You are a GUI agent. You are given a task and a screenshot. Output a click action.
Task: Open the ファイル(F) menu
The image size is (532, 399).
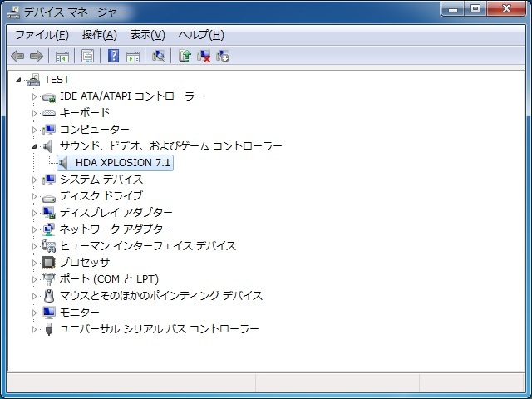[x=42, y=35]
